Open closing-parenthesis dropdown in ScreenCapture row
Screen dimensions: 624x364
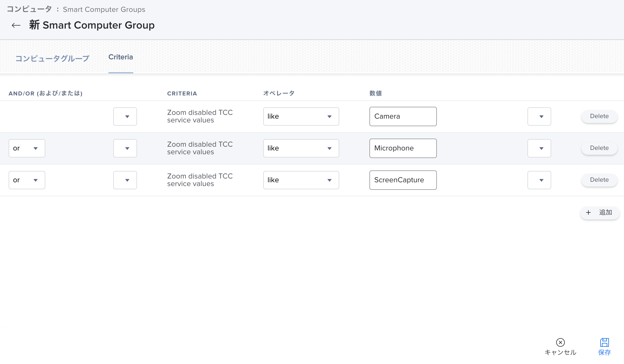[x=539, y=180]
